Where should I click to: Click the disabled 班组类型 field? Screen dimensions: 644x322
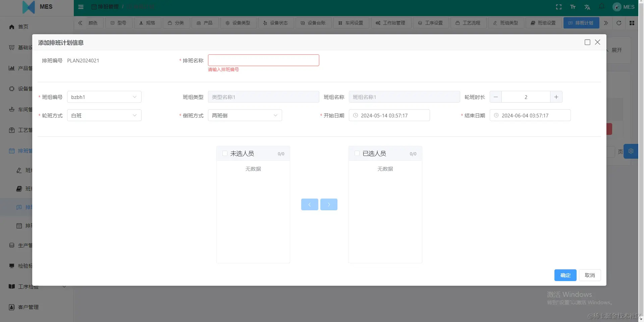tap(264, 97)
